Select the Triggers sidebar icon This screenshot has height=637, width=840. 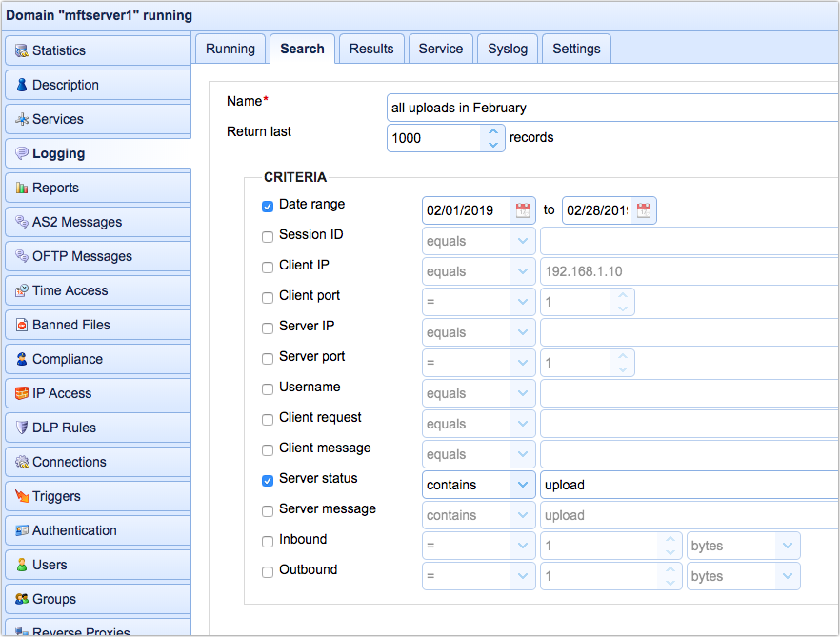tap(21, 496)
